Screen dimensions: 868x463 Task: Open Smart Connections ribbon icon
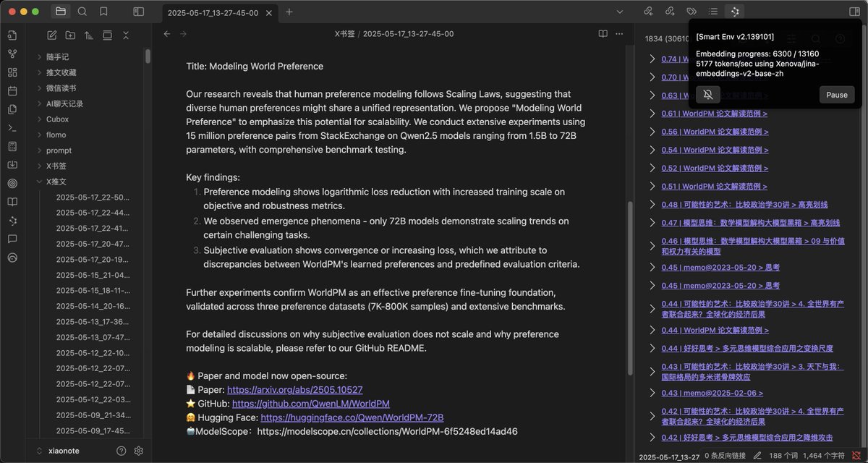12,220
